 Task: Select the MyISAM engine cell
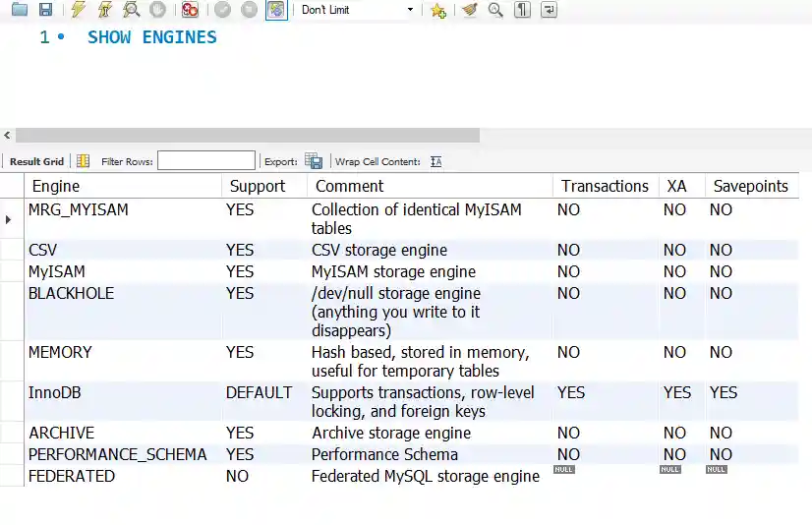[x=123, y=271]
